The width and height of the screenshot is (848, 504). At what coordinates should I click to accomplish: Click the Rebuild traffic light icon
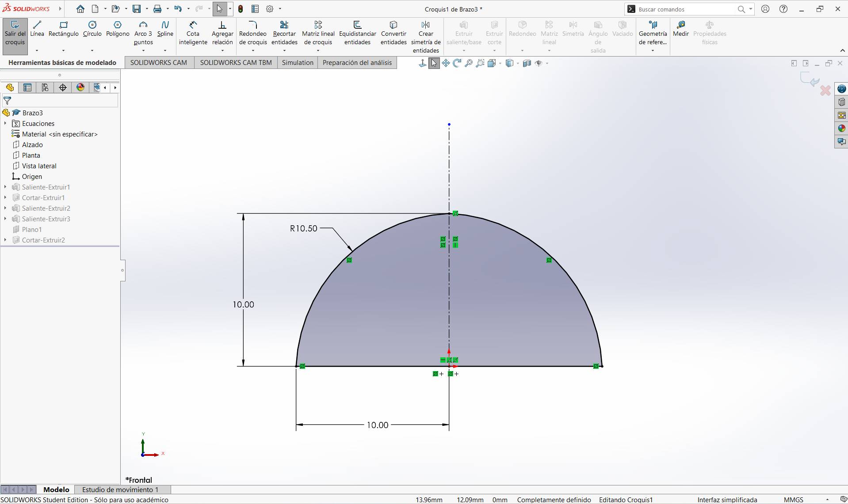pyautogui.click(x=241, y=9)
